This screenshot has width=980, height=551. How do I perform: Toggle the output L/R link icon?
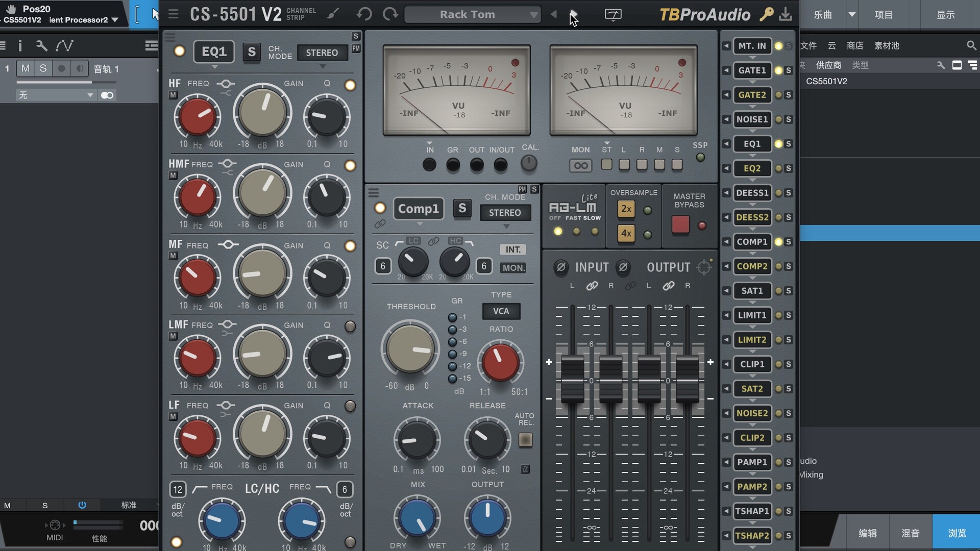point(669,286)
